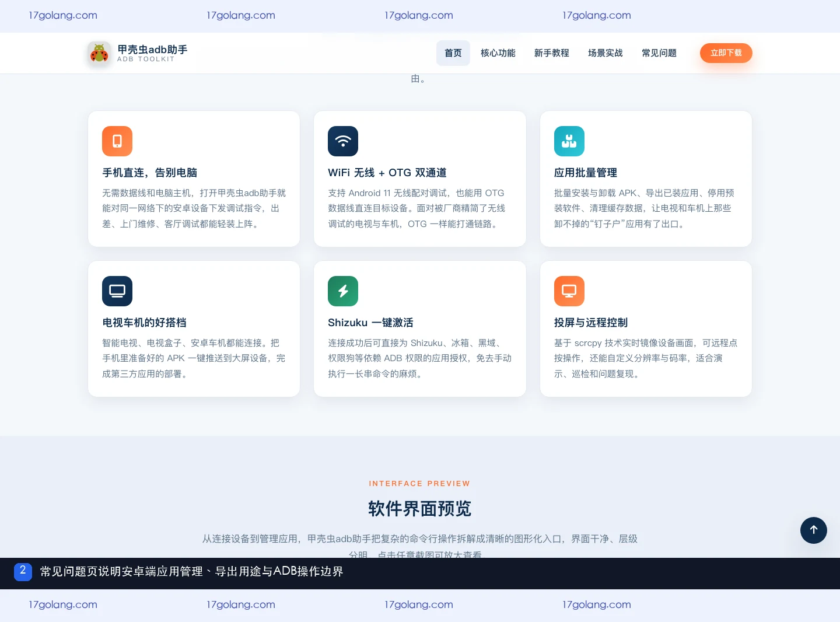The height and width of the screenshot is (622, 840).
Task: Click the ADB TOOLKIT subtitle under the logo
Action: point(146,59)
